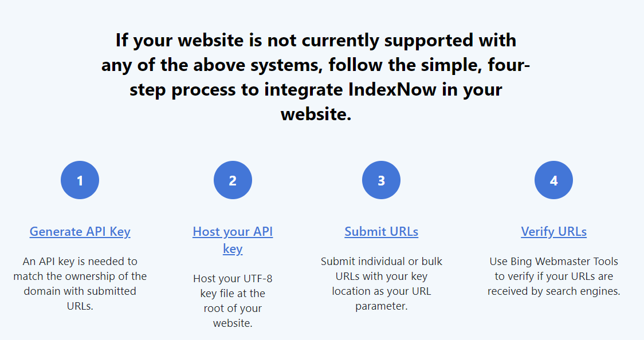644x340 pixels.
Task: Open the Host your API key link
Action: 233,240
